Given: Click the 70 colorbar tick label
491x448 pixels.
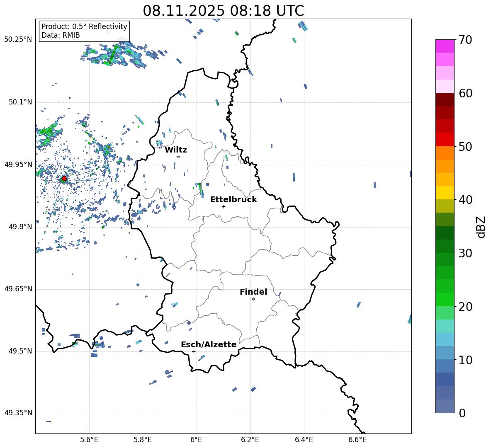Looking at the screenshot, I should click(x=466, y=40).
